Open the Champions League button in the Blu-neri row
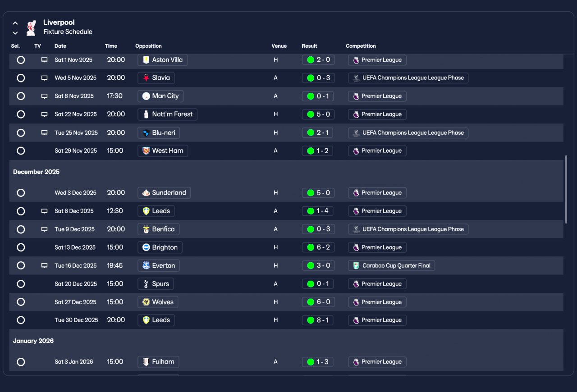This screenshot has height=392, width=577. [x=408, y=133]
